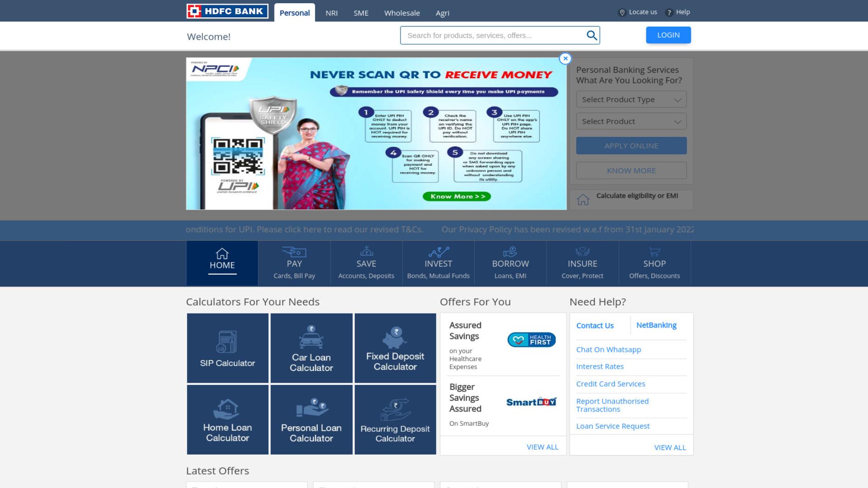The width and height of the screenshot is (868, 488).
Task: Click the Help question mark icon
Action: coord(669,13)
